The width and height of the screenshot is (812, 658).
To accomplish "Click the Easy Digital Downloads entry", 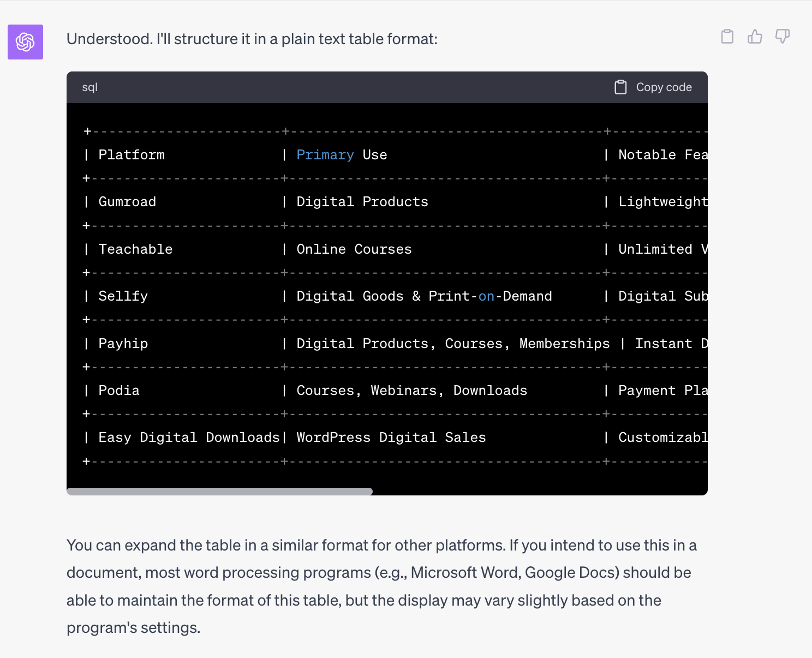I will point(189,438).
